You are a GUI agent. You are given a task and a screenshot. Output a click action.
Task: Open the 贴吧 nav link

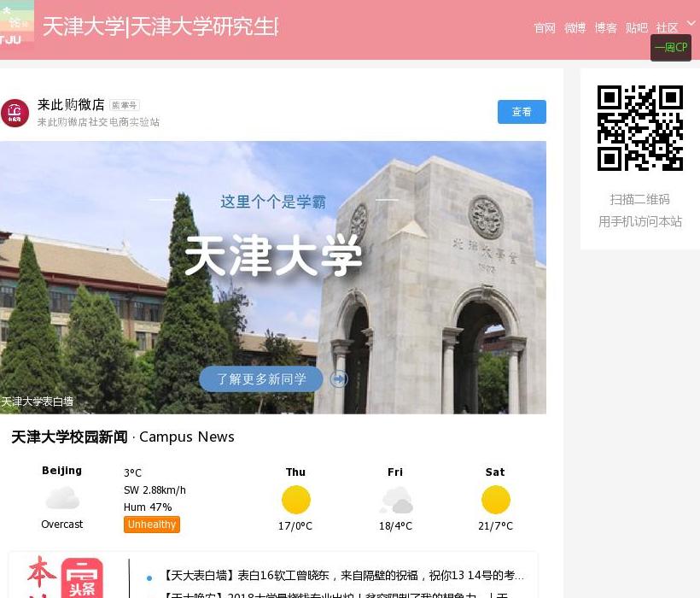(x=636, y=28)
